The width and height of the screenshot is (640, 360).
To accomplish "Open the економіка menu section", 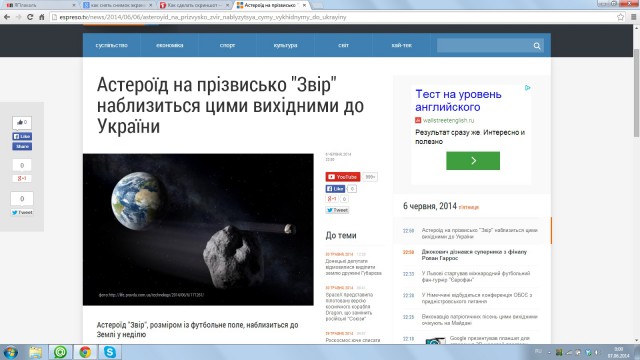I will point(170,45).
